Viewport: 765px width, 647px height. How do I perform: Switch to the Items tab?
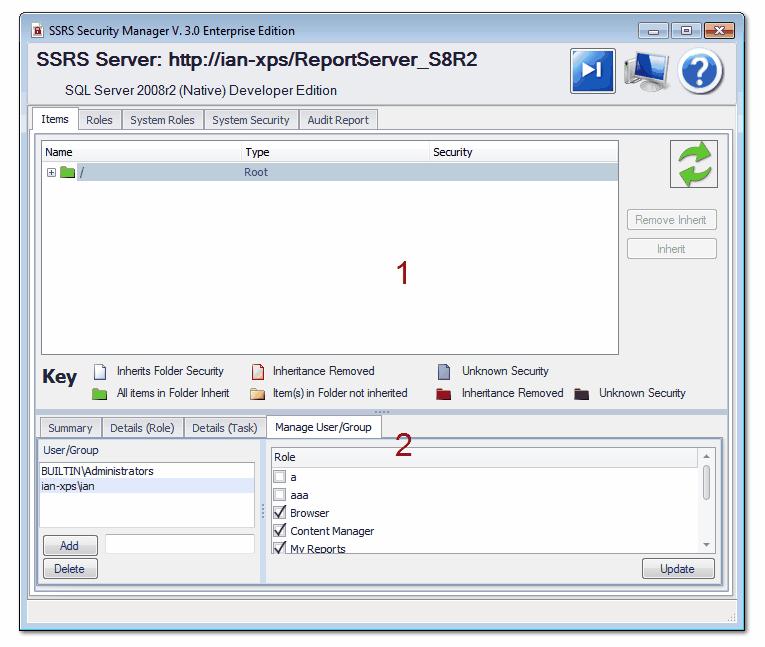pyautogui.click(x=55, y=119)
